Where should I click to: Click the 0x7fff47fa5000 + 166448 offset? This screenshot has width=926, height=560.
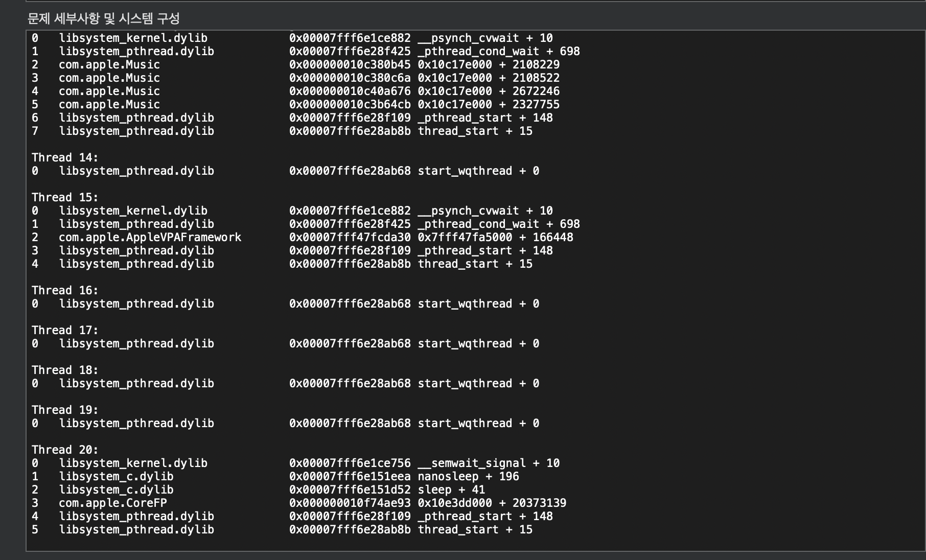(495, 237)
